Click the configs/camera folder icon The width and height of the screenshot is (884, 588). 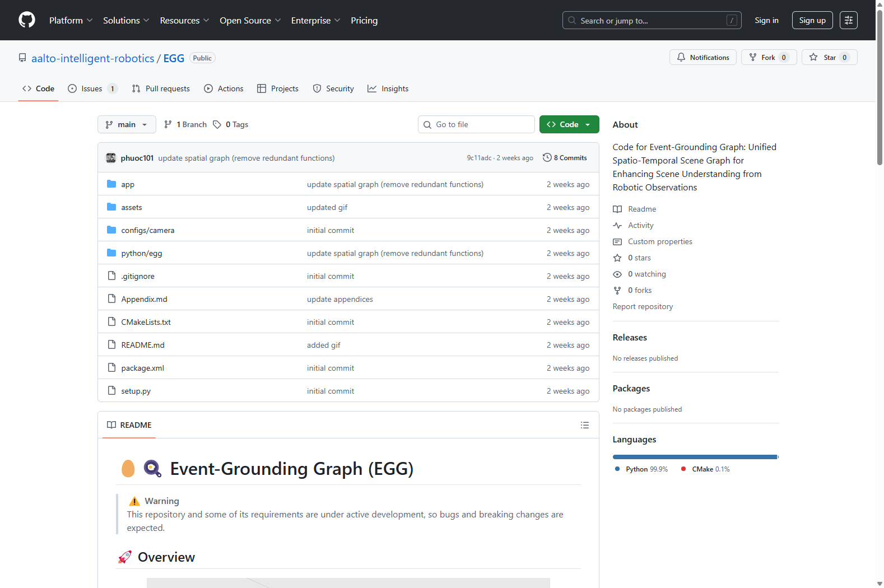111,230
